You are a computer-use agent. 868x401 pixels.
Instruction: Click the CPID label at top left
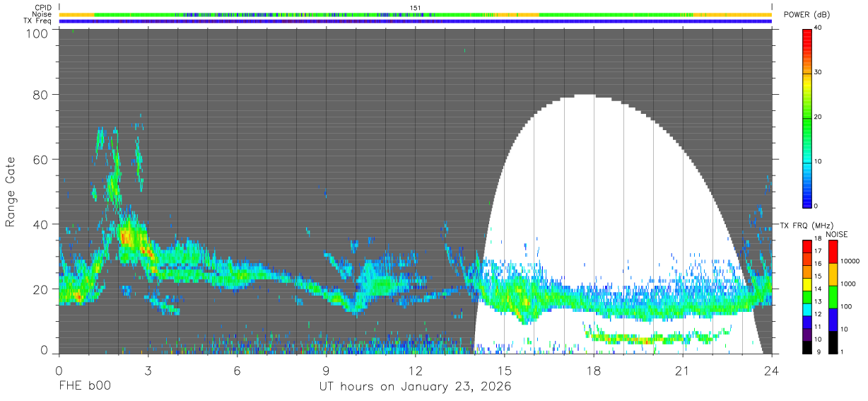point(43,8)
